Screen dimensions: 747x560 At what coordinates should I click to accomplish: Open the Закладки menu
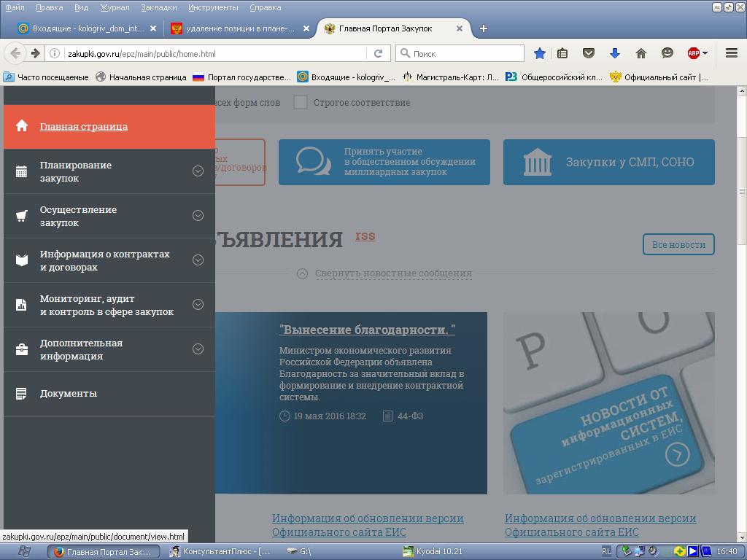[x=158, y=7]
